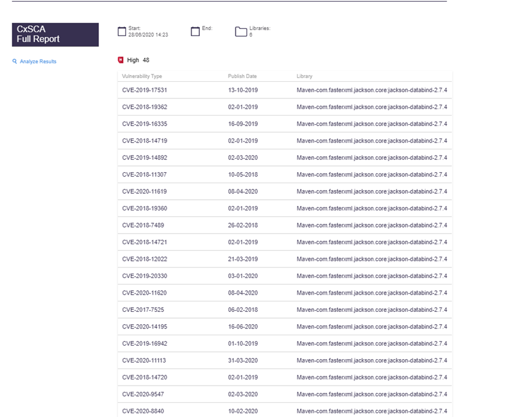Click the CxSCA Full Report banner
Screen dimensions: 532x417
pyautogui.click(x=55, y=34)
